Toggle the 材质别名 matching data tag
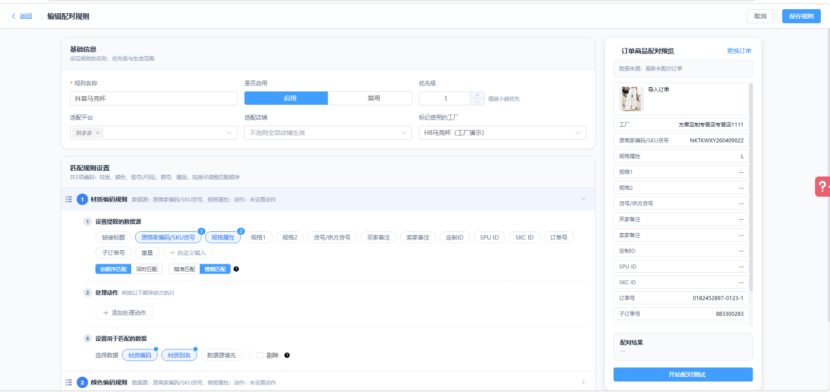 click(x=179, y=355)
